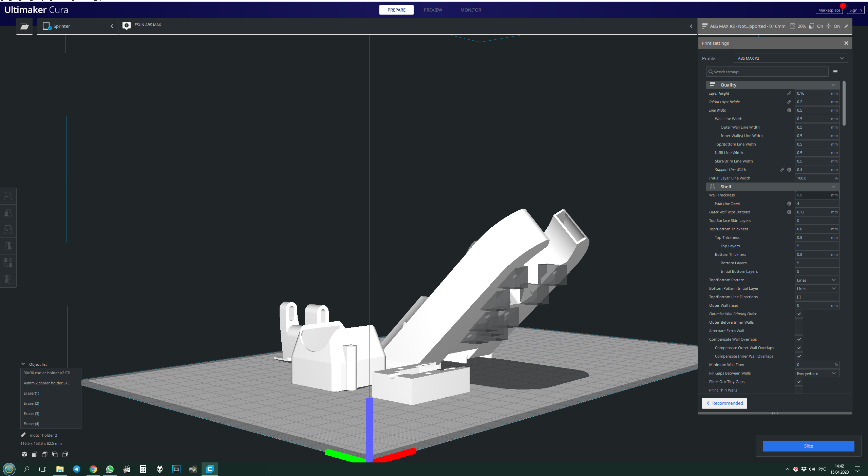Image resolution: width=868 pixels, height=476 pixels.
Task: Select the Mirror tool in left toolbar
Action: point(8,246)
